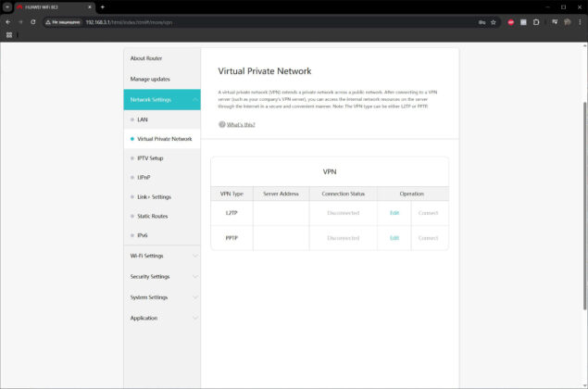Image resolution: width=588 pixels, height=389 pixels.
Task: Go forward with the browser forward arrow
Action: (x=20, y=22)
